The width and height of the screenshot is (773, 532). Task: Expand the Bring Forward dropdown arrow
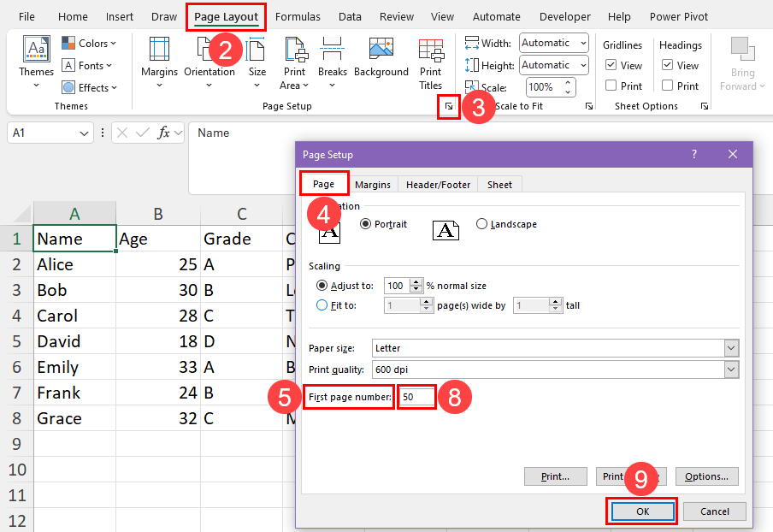(x=762, y=86)
